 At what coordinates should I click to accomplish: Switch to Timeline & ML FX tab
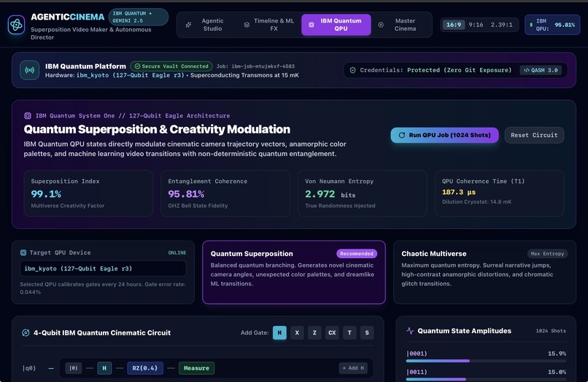point(269,25)
